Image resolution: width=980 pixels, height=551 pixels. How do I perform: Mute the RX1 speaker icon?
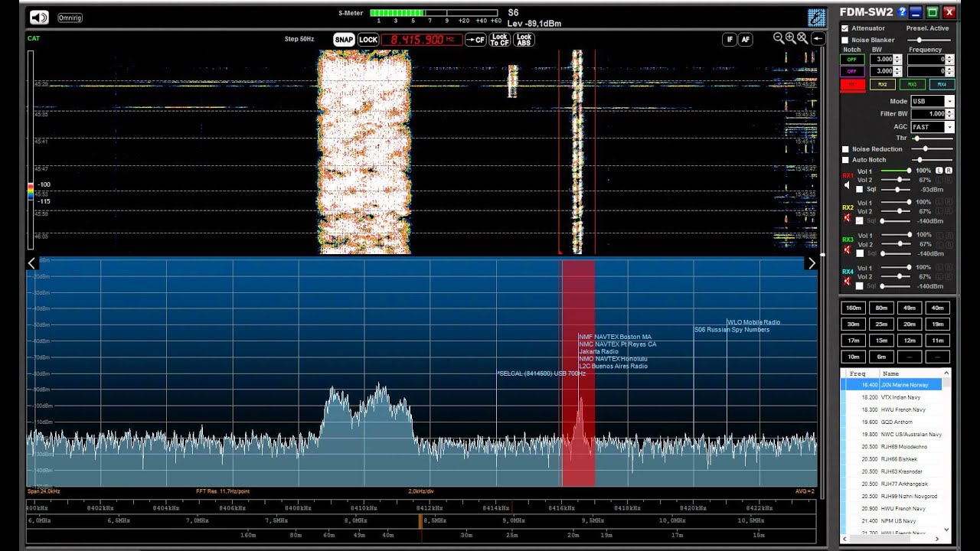tap(847, 185)
